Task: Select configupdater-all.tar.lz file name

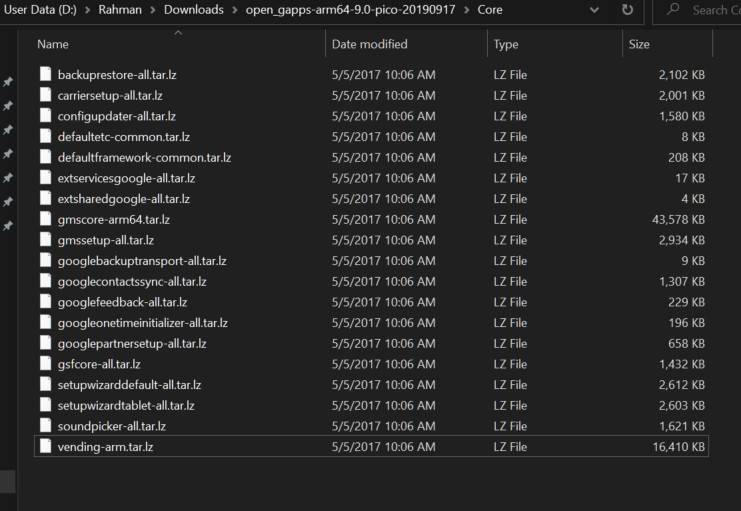Action: [x=117, y=116]
